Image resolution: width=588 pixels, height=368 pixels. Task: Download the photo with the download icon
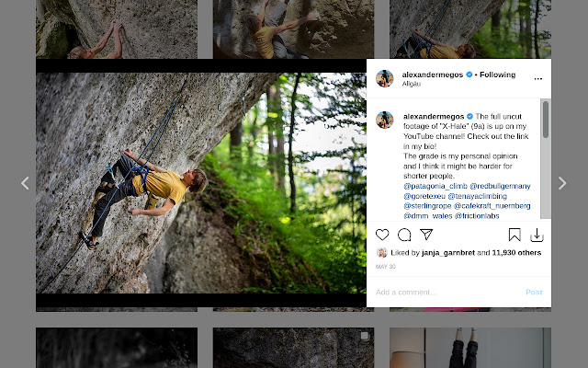537,235
